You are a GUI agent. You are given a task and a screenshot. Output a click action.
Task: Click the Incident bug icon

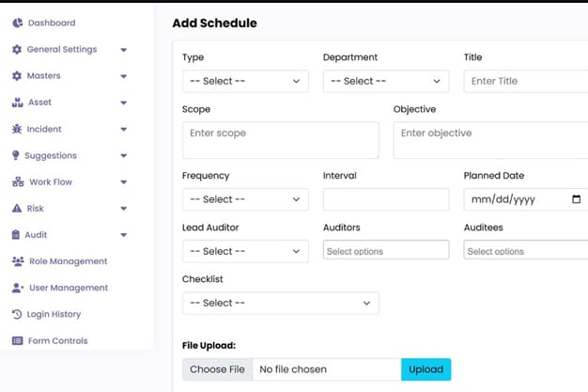[x=17, y=129]
